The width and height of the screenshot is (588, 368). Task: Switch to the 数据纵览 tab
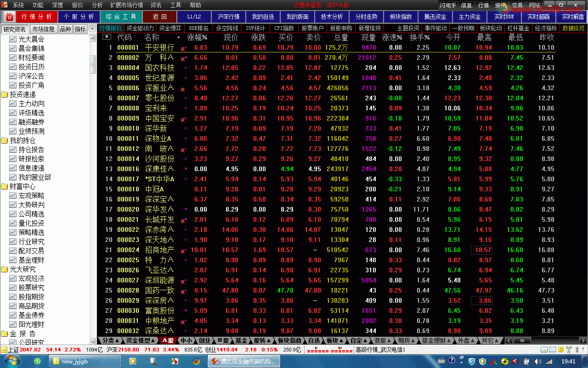click(573, 28)
